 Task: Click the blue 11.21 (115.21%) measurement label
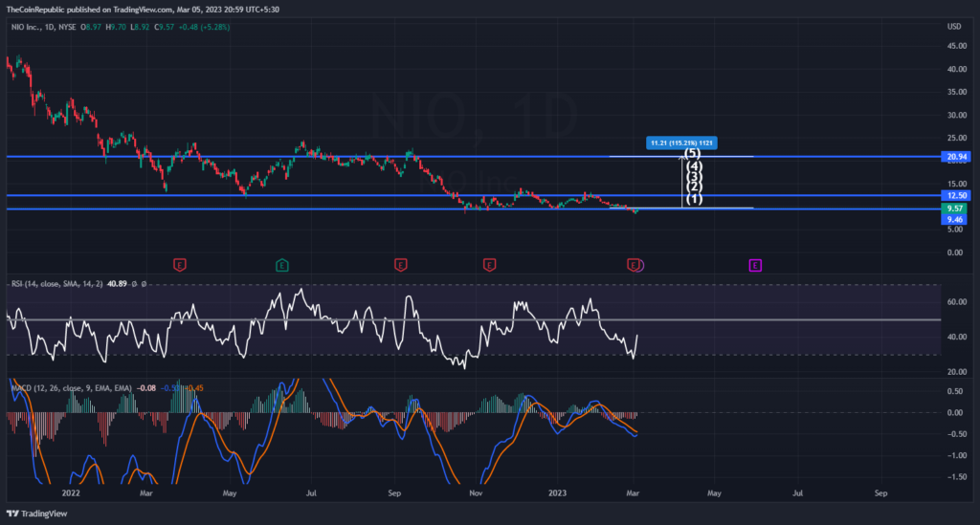pyautogui.click(x=682, y=142)
